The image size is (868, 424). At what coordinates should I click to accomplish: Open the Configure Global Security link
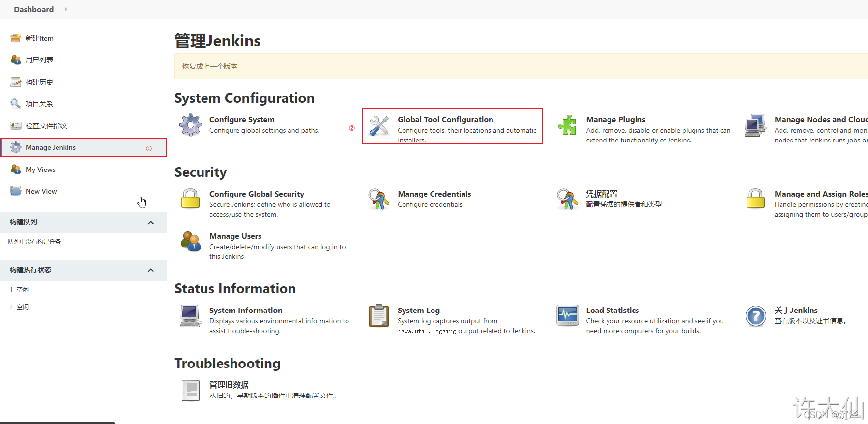point(257,194)
